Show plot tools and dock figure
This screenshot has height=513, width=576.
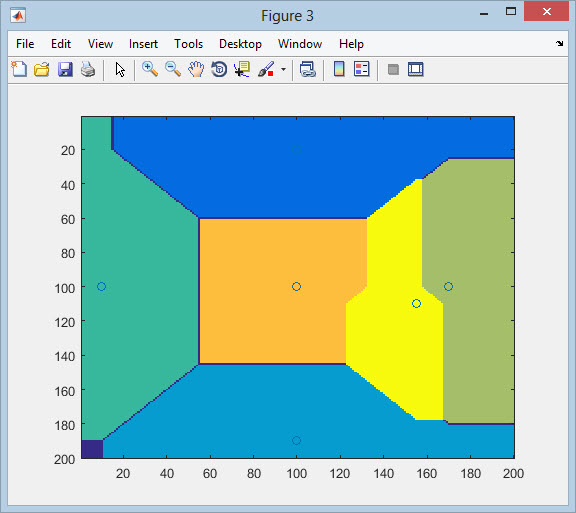pyautogui.click(x=415, y=69)
